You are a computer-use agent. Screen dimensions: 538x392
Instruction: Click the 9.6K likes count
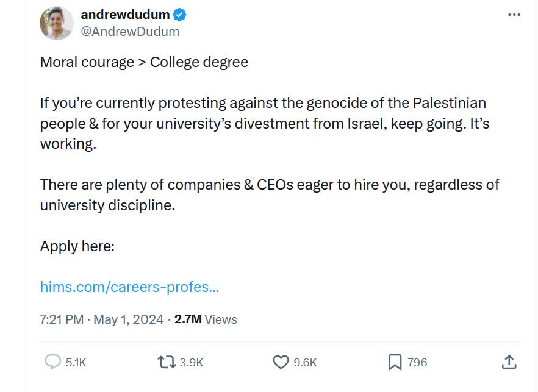(x=305, y=362)
